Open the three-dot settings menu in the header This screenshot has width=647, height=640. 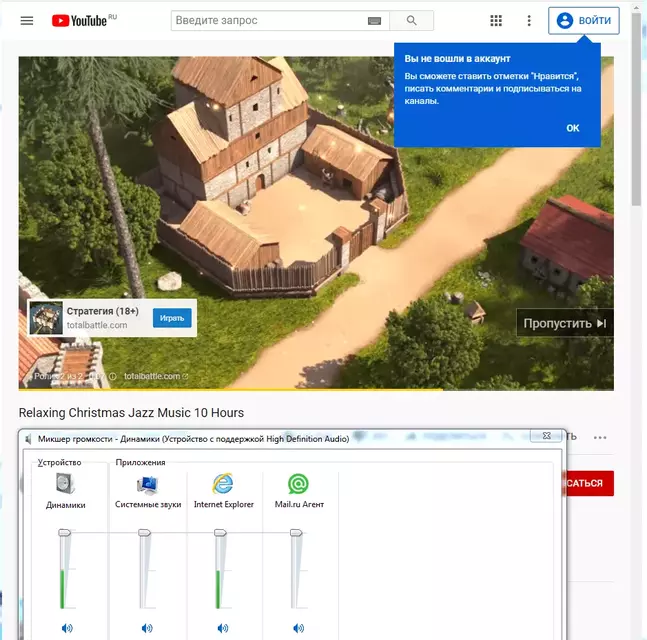pos(529,20)
